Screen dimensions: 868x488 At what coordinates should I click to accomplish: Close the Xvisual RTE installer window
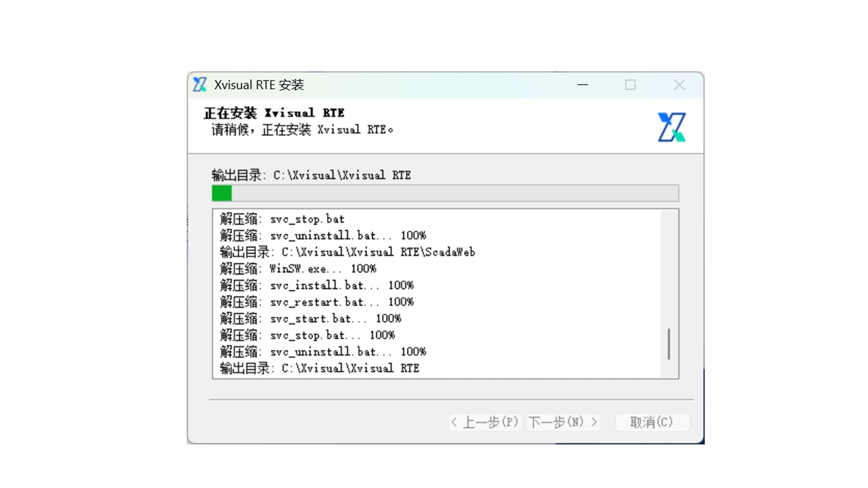click(x=679, y=84)
